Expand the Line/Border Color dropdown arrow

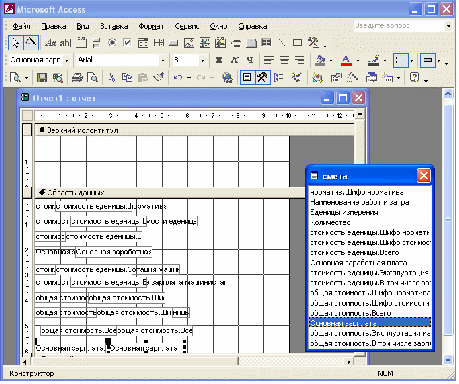click(x=385, y=61)
